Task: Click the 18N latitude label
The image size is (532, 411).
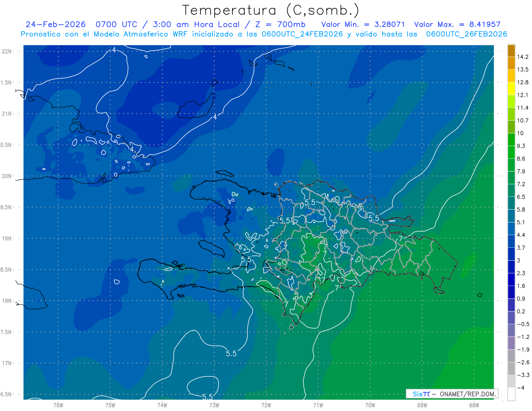Action: [x=6, y=301]
